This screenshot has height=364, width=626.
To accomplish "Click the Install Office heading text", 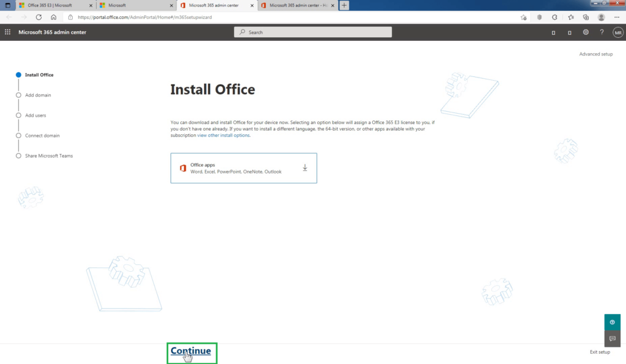I will click(x=212, y=90).
